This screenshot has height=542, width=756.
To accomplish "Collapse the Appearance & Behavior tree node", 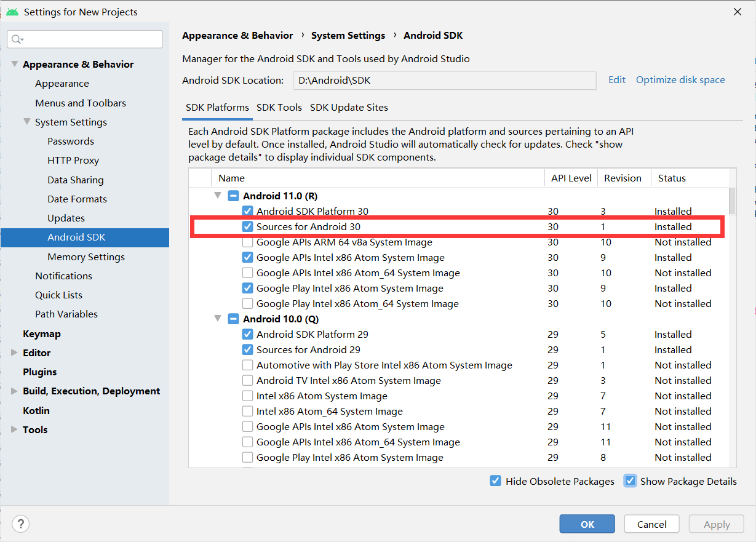I will point(14,64).
